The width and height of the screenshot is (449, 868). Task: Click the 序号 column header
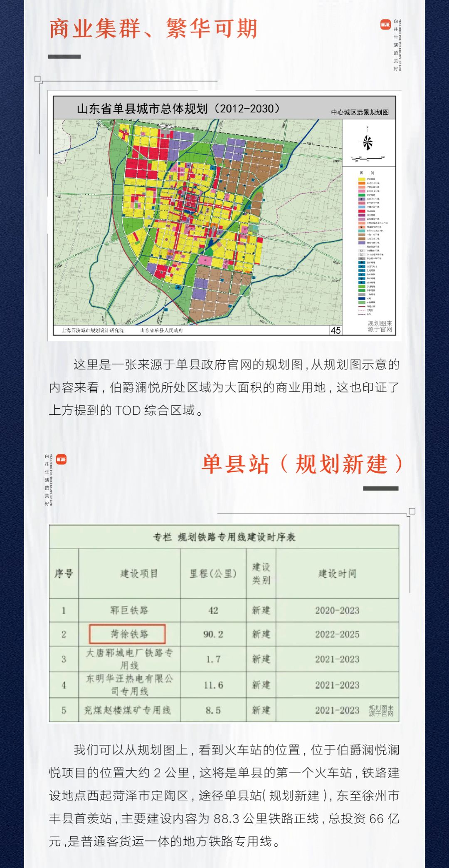click(64, 574)
